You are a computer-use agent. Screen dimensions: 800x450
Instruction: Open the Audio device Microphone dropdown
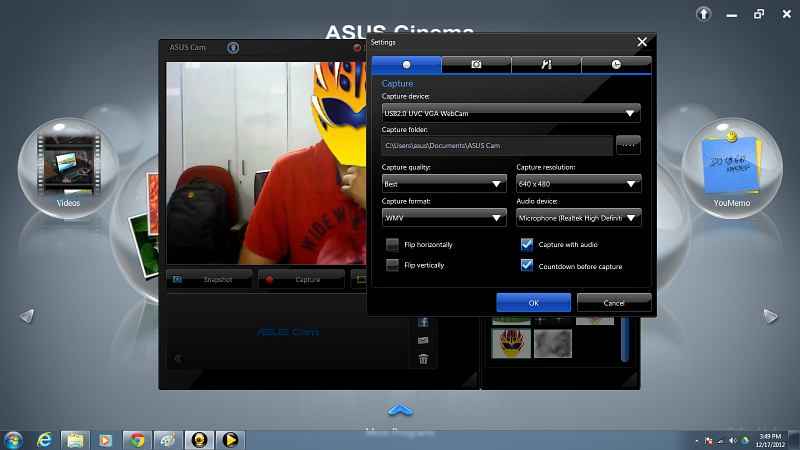tap(578, 218)
